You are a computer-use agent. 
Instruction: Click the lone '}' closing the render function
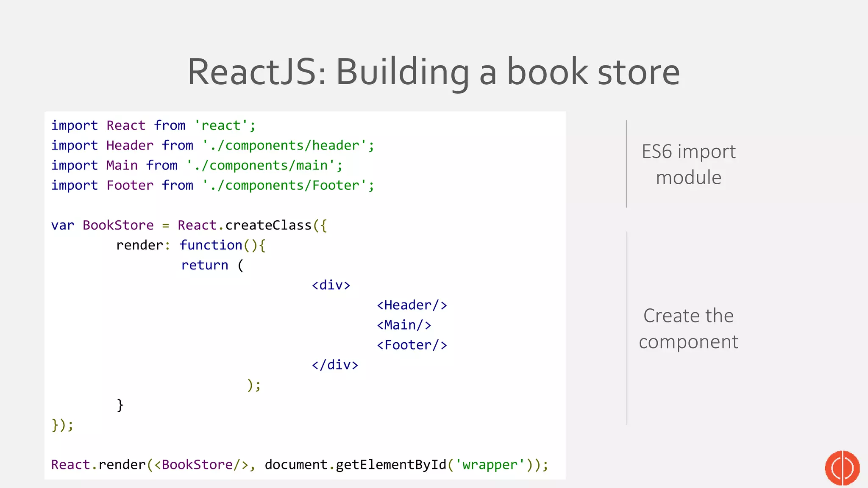tap(120, 405)
